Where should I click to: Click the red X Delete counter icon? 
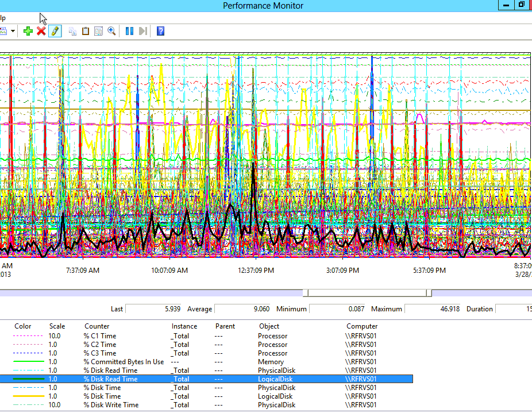point(41,31)
